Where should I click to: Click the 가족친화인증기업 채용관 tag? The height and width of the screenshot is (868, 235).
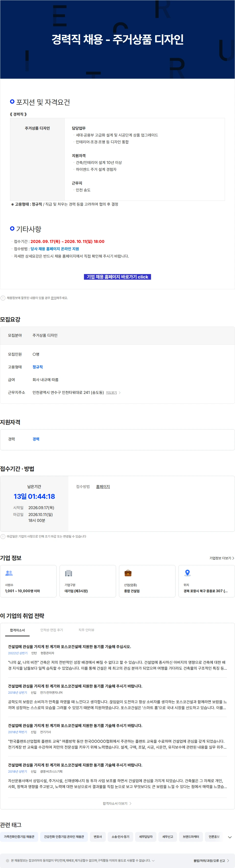coord(19,837)
